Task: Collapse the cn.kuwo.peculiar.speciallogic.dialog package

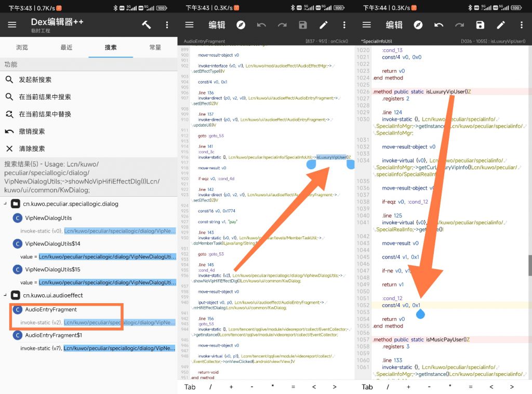Action: pos(5,204)
